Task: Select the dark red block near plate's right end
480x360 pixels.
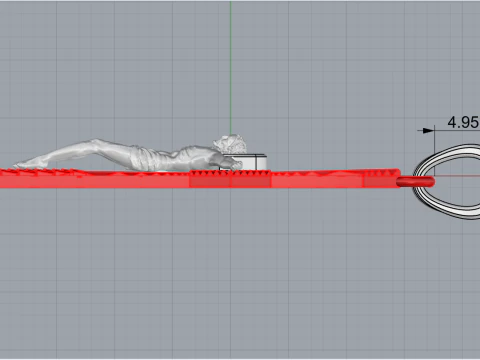Action: coord(381,179)
